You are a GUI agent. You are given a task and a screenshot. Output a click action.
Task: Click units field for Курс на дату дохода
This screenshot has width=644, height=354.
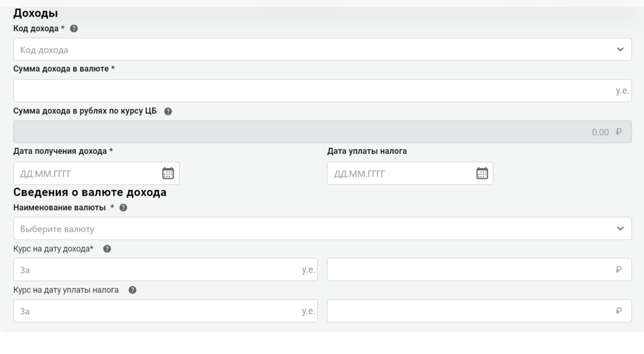158,270
